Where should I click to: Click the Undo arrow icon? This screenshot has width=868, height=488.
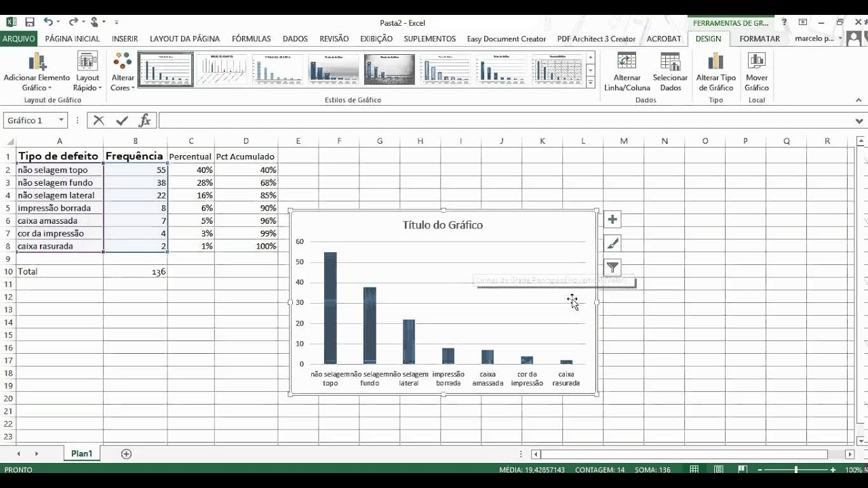point(48,22)
